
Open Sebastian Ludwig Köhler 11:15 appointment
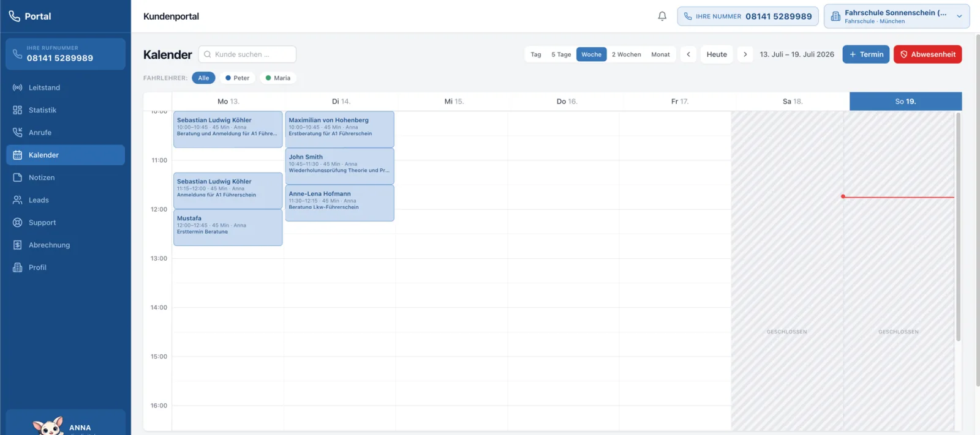coord(228,190)
